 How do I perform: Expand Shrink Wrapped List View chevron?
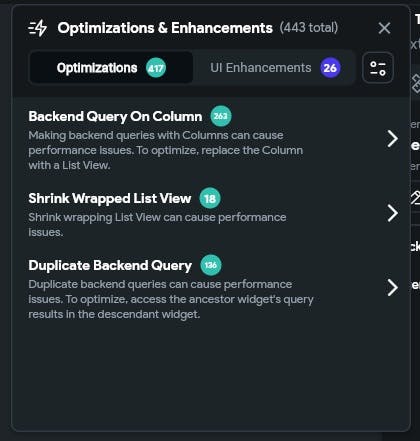(393, 213)
